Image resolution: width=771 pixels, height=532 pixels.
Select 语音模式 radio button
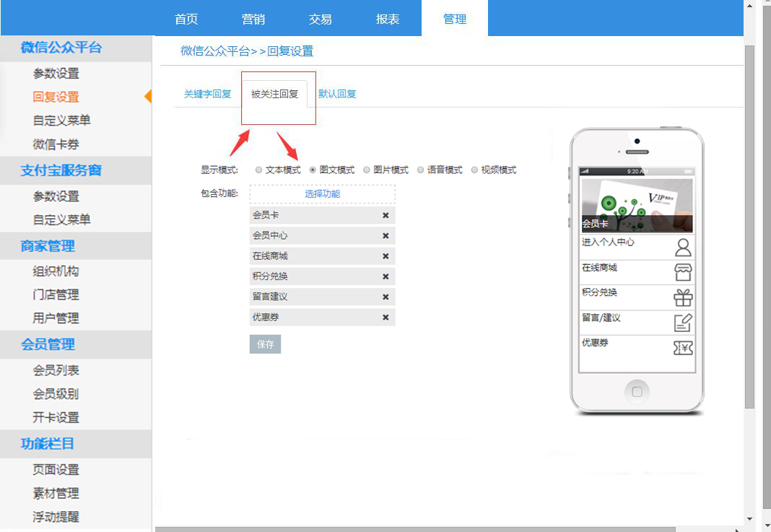(420, 170)
